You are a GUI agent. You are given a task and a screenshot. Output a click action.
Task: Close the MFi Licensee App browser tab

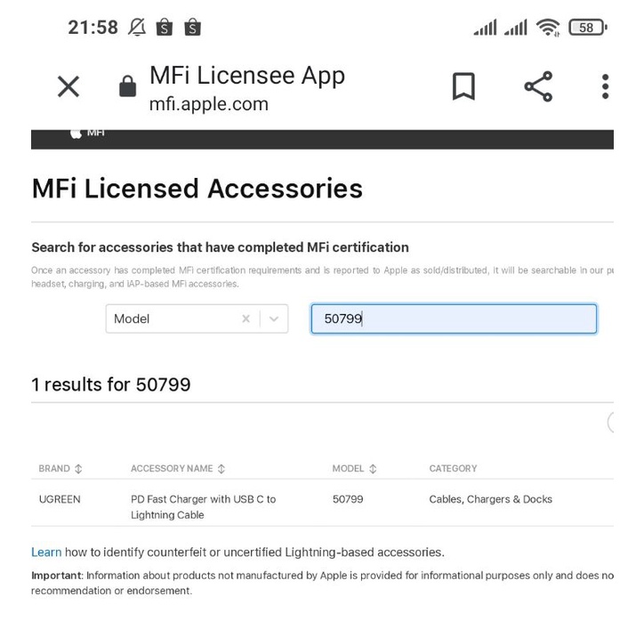pyautogui.click(x=68, y=86)
